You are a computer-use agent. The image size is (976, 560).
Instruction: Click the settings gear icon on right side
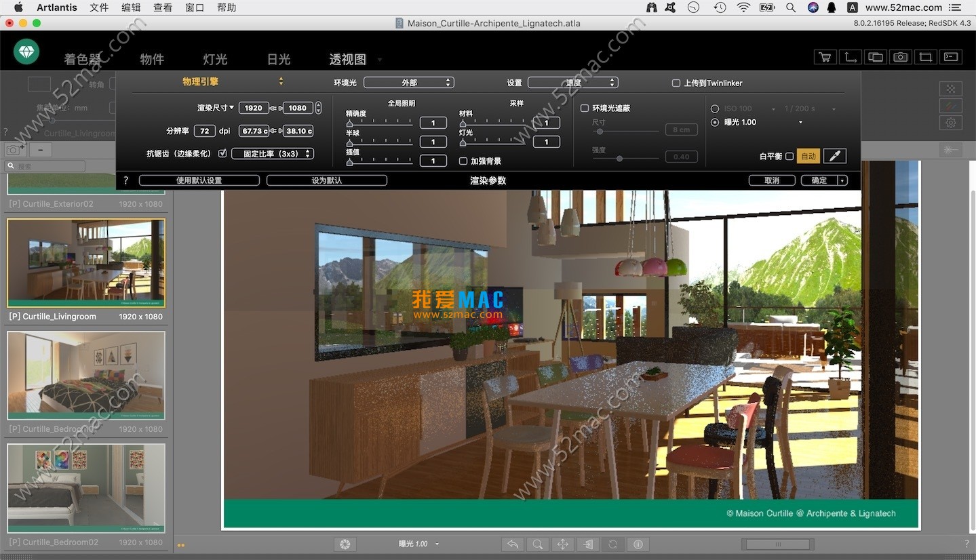tap(951, 123)
